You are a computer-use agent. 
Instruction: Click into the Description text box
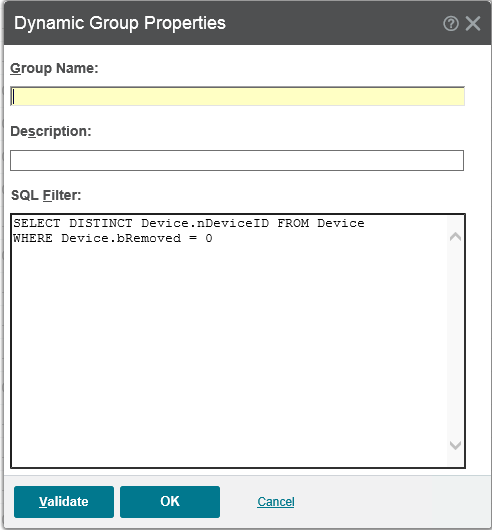point(237,160)
